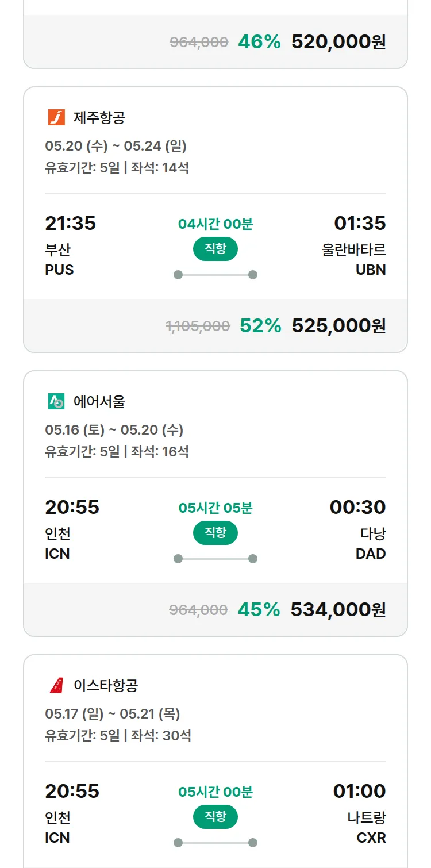Viewport: 431px width, 868px height.
Task: Click 직항 badge on Incheon–Nha Trang flight
Action: coord(215,817)
